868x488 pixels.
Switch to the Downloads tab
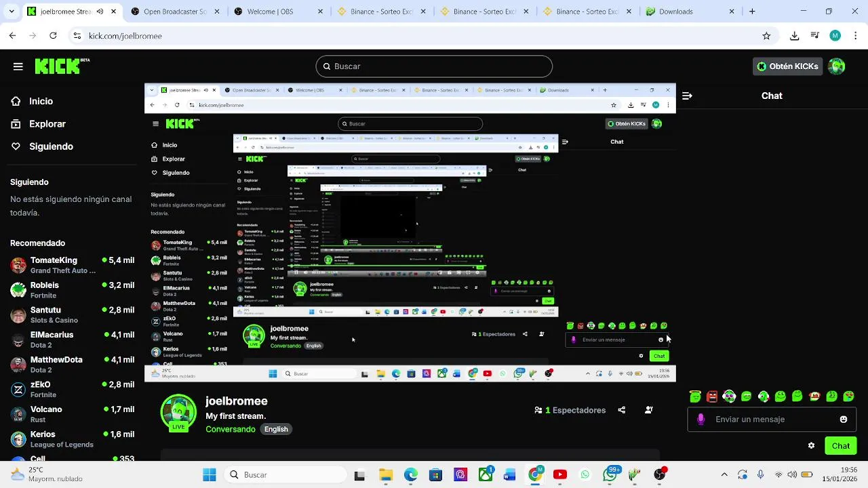(x=689, y=12)
